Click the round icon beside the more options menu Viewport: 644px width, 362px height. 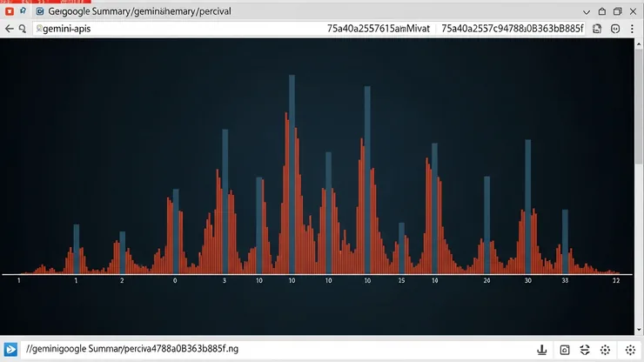[615, 29]
